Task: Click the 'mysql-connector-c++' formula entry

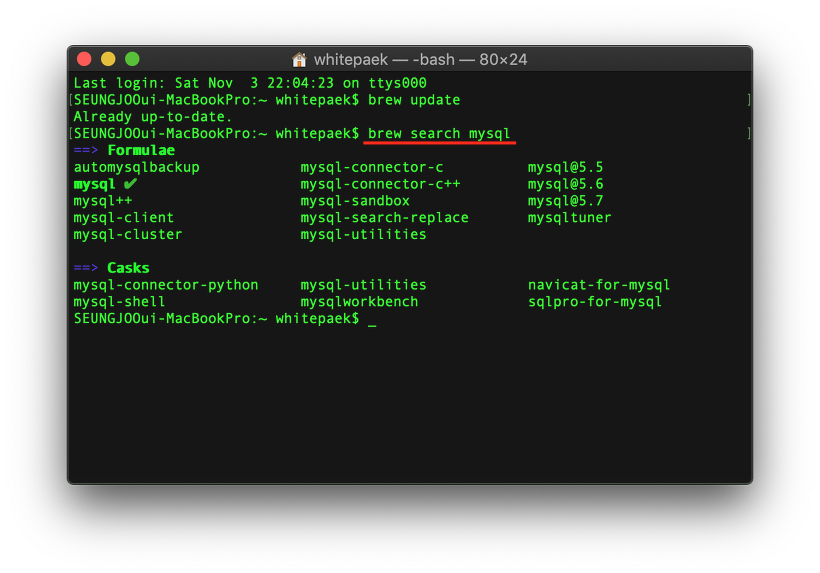Action: pos(380,184)
